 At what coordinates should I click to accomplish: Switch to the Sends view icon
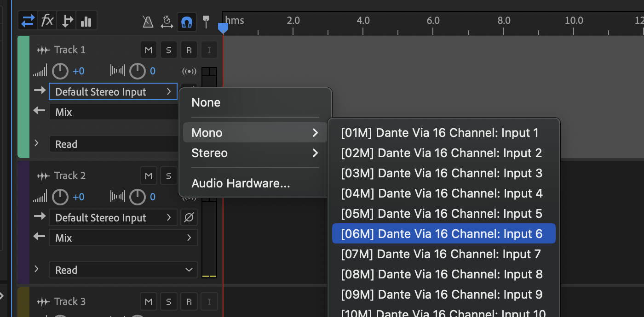click(67, 21)
